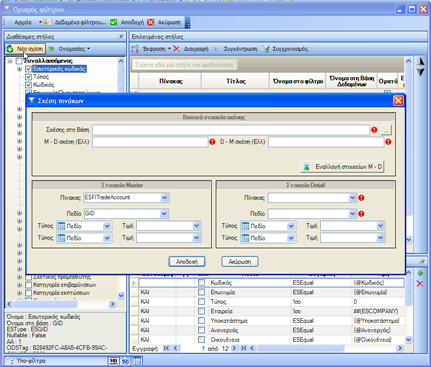
Task: Open Master Πίνακας dropdown showing ESFITradeAccount
Action: [x=164, y=198]
